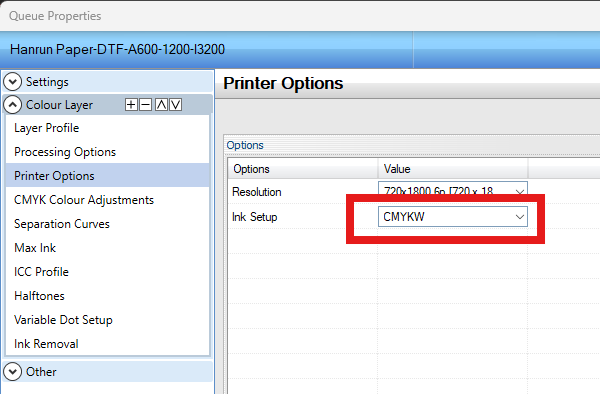Open CMYK Colour Adjustments
Screen dimensions: 600x394
108,200
